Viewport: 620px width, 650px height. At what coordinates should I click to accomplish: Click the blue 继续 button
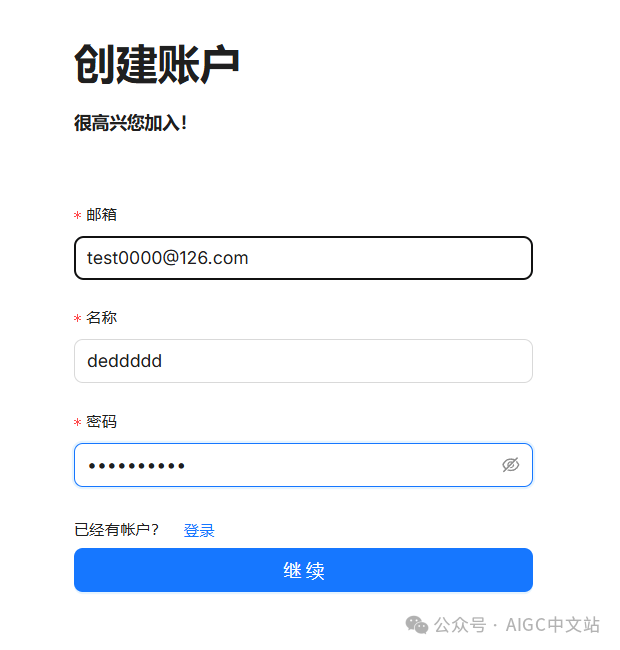click(303, 570)
